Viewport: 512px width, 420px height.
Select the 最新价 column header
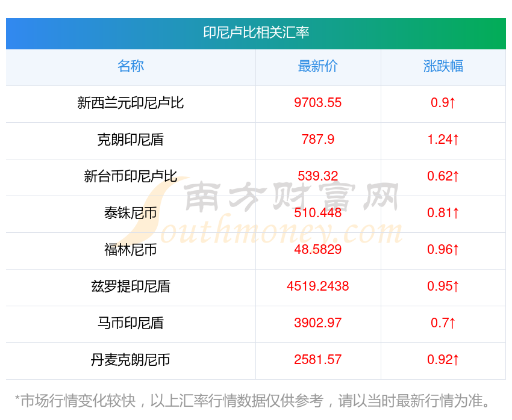point(317,66)
